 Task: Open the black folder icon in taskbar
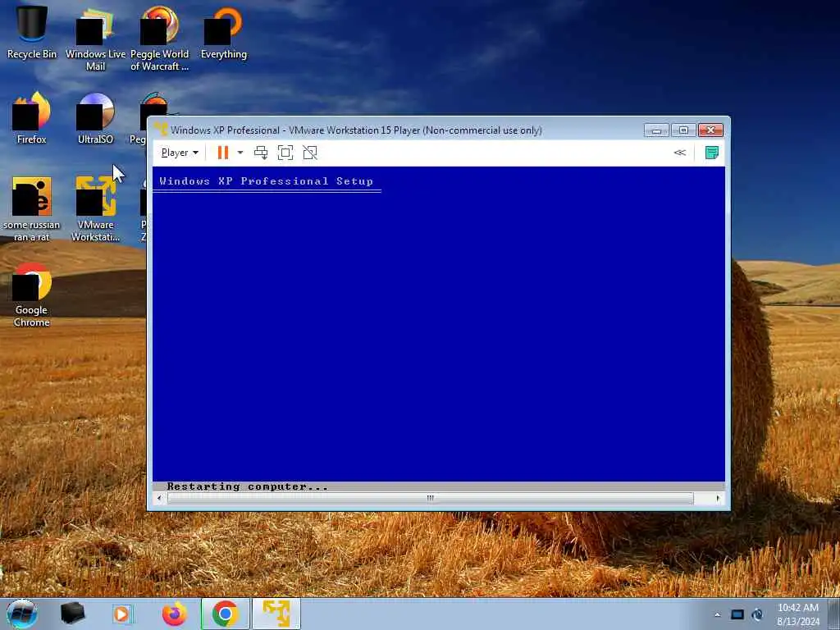coord(72,614)
